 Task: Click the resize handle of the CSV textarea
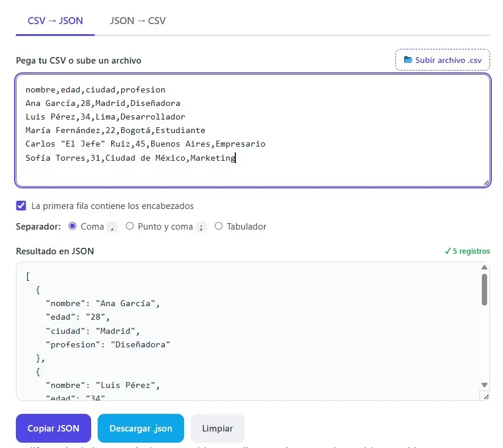(x=487, y=182)
